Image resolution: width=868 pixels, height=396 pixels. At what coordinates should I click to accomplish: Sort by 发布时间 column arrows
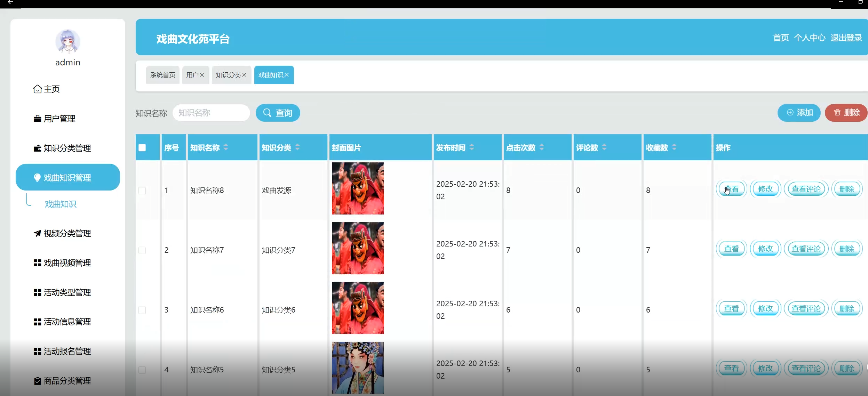[x=472, y=147]
